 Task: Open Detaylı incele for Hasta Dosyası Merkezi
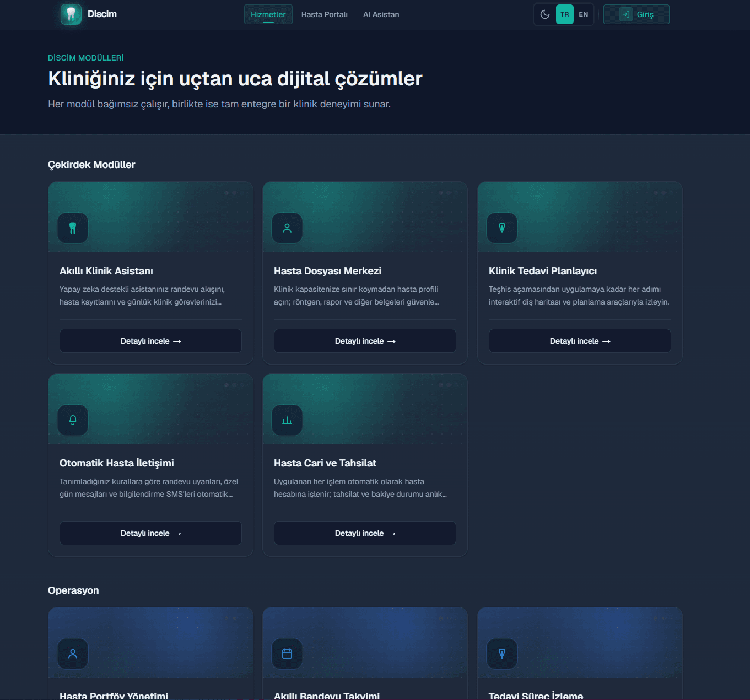(365, 341)
